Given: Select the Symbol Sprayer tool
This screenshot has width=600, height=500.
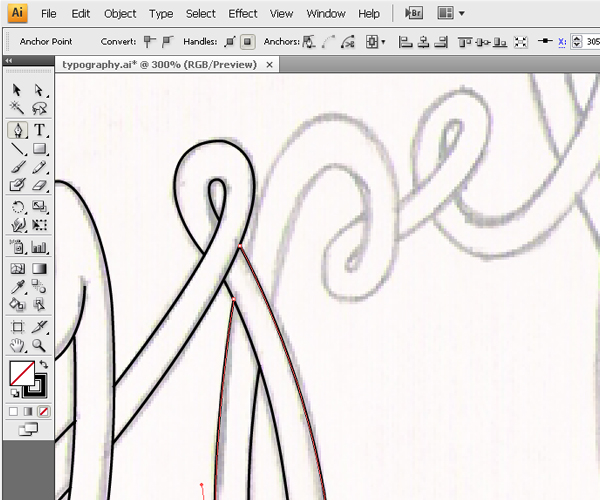Looking at the screenshot, I should (17, 247).
